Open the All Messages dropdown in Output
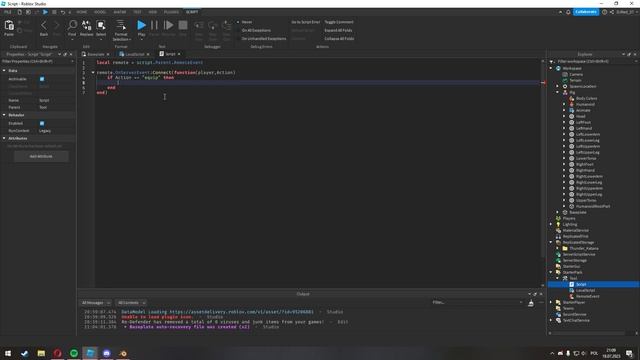The image size is (640, 360). pyautogui.click(x=96, y=303)
